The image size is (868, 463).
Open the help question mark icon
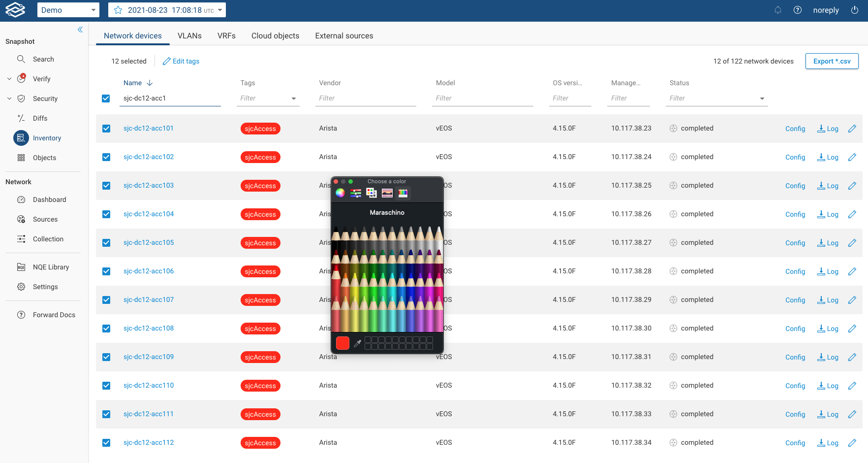(x=798, y=10)
